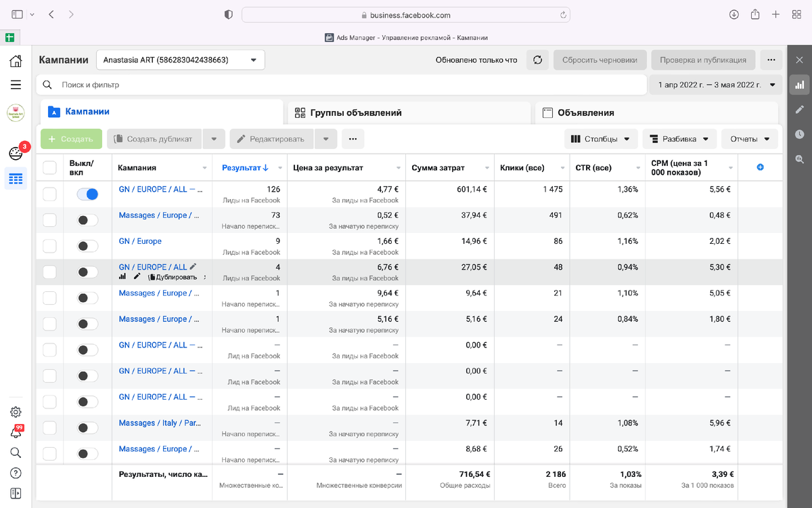Click the pinned green tab icon in Safari
This screenshot has height=508, width=812.
click(x=10, y=38)
